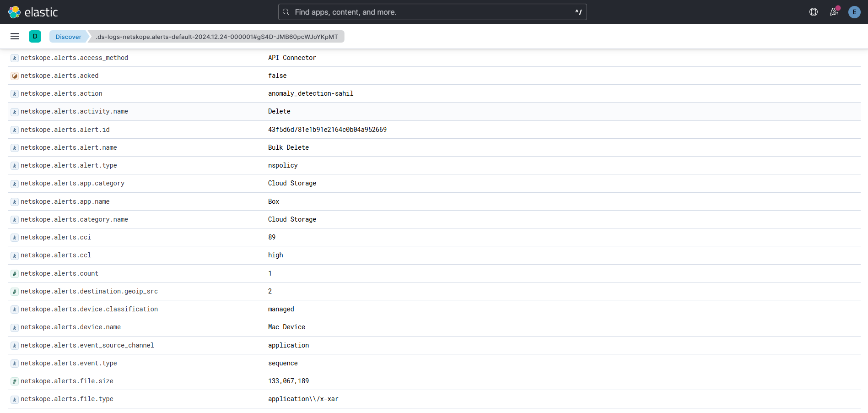Select the netskope.alerts.alert.id field name
The height and width of the screenshot is (413, 868).
pyautogui.click(x=65, y=130)
